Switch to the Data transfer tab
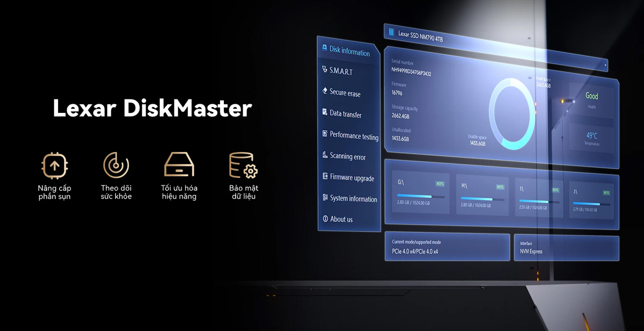Viewport: 644px width, 331px height. tap(346, 114)
